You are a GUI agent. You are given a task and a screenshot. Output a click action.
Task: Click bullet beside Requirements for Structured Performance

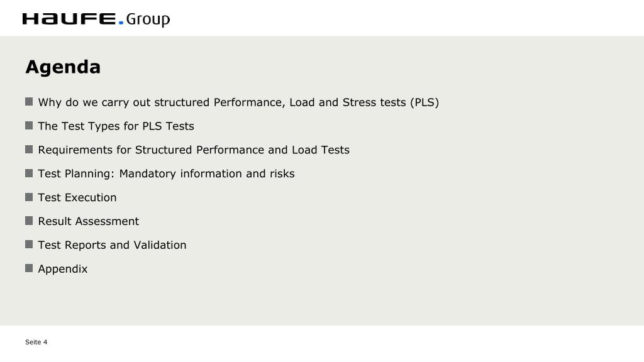coord(29,149)
